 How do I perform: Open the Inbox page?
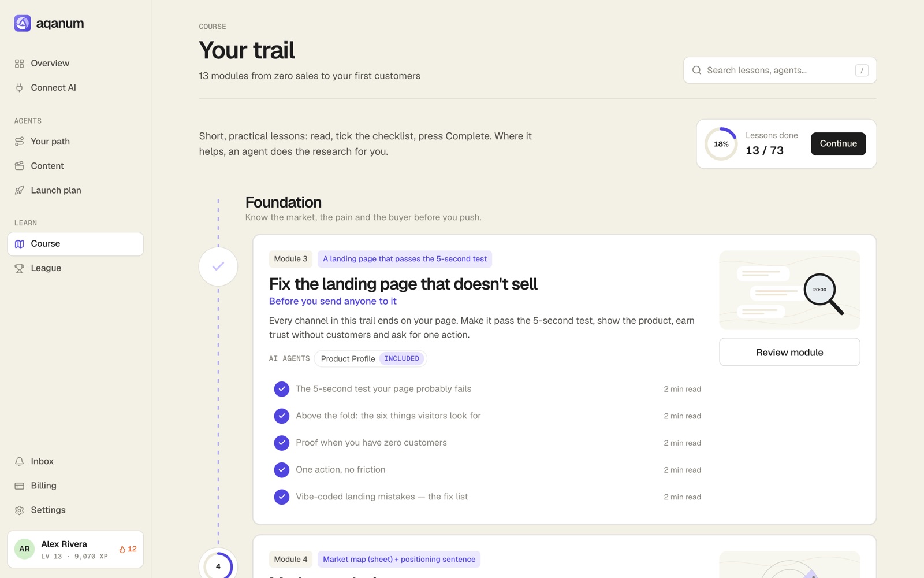76,461
